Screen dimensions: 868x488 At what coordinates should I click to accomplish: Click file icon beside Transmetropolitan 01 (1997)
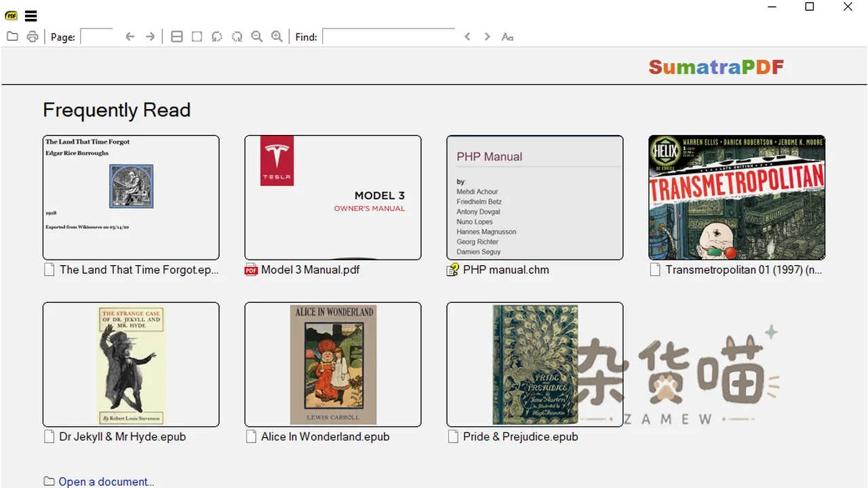click(x=655, y=270)
